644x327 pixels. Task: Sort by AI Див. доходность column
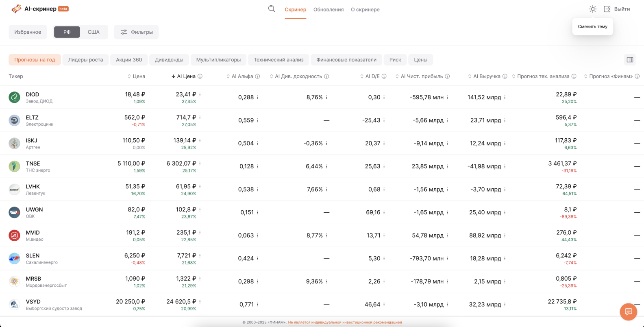click(296, 76)
